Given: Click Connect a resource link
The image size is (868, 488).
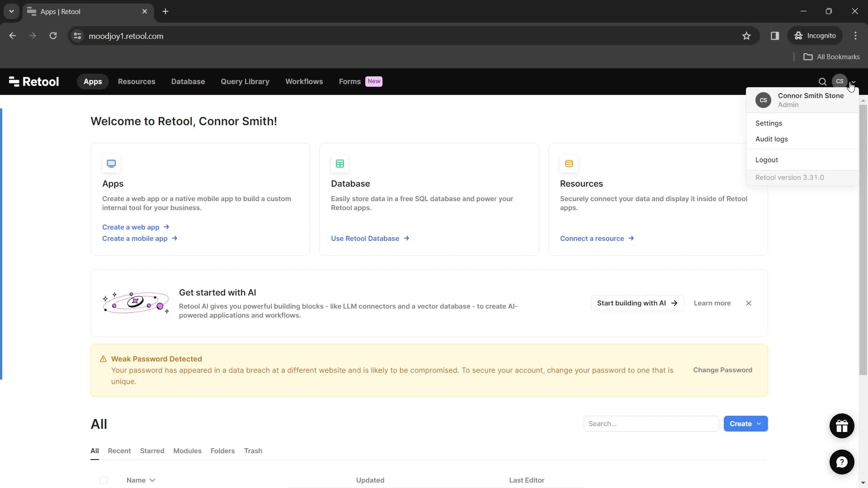Looking at the screenshot, I should click(x=597, y=238).
